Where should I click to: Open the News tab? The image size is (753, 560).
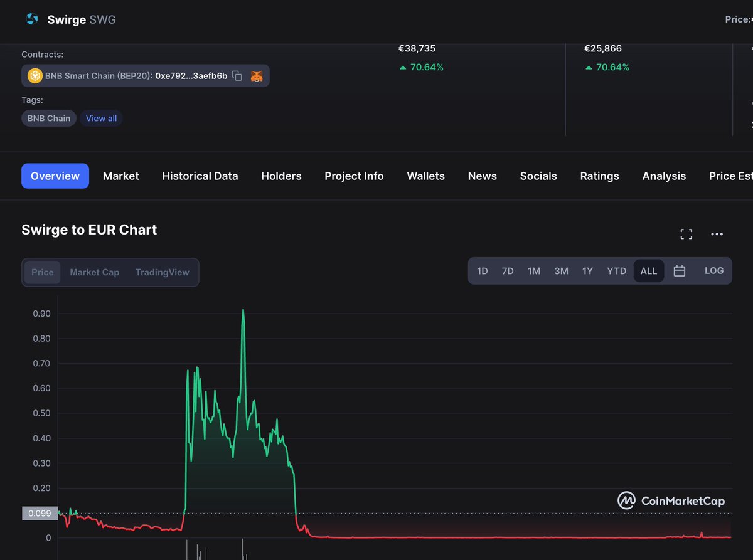[x=483, y=176]
